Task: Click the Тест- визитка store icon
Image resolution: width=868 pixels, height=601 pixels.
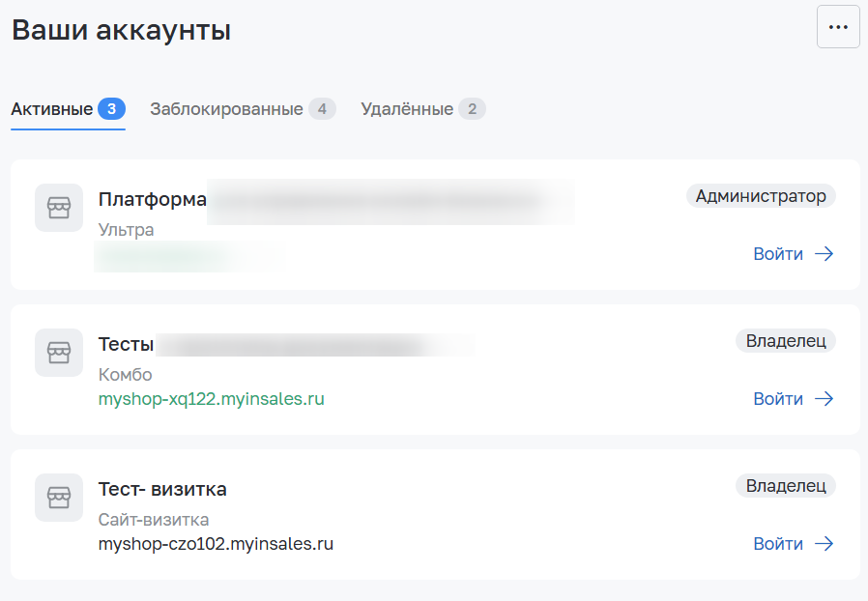Action: tap(59, 498)
